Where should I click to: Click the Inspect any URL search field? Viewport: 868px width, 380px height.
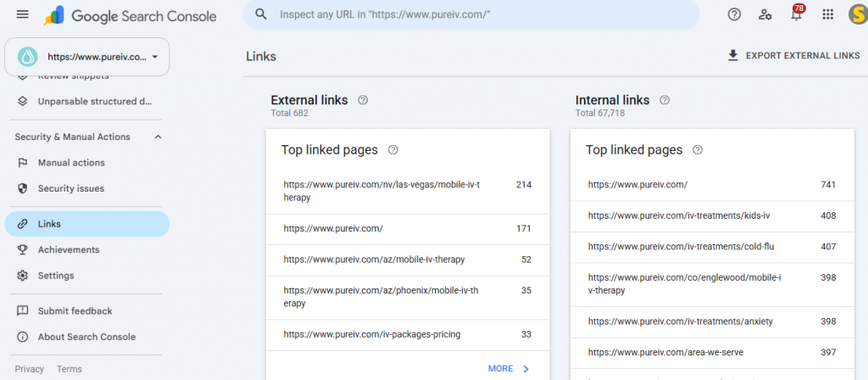[471, 14]
